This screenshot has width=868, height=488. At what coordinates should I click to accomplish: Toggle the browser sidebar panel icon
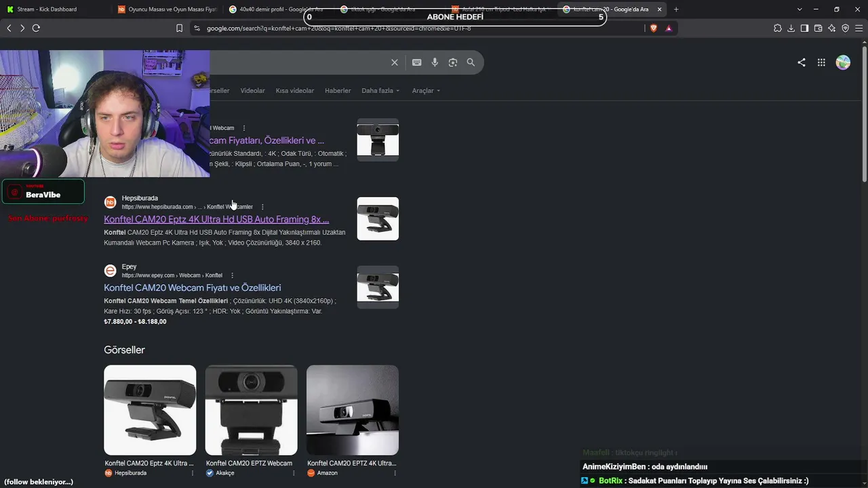pos(804,28)
